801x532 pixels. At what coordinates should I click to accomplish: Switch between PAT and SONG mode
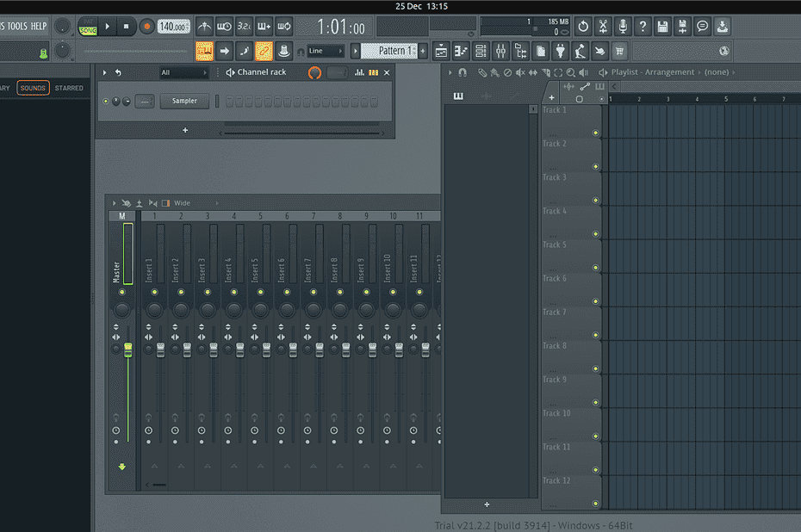(x=88, y=27)
